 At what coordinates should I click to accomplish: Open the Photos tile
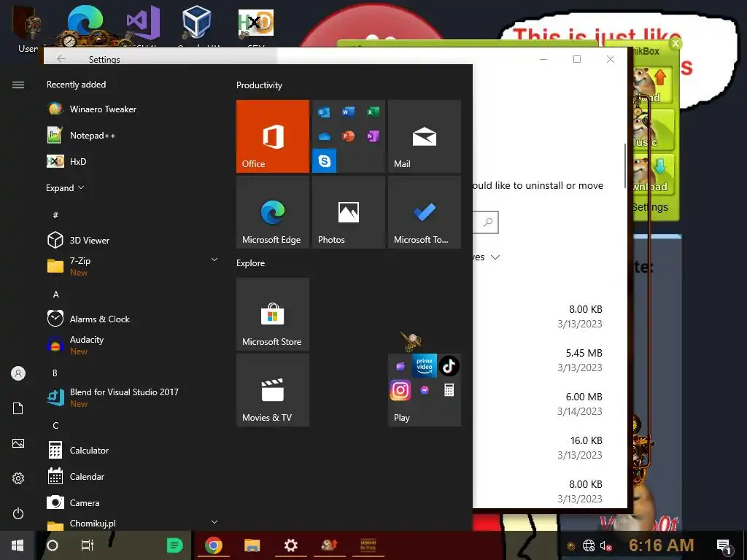coord(349,212)
